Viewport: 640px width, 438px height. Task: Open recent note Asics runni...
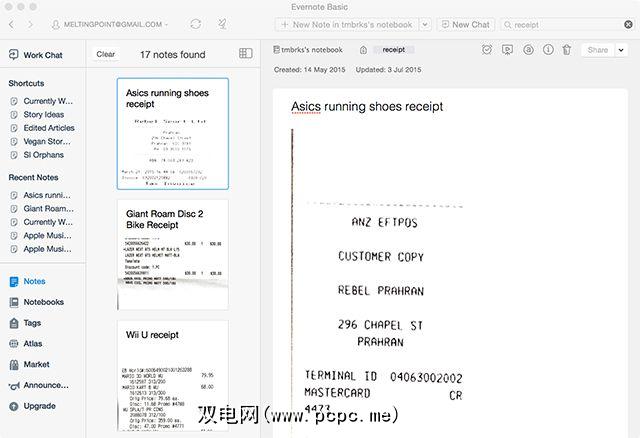40,195
